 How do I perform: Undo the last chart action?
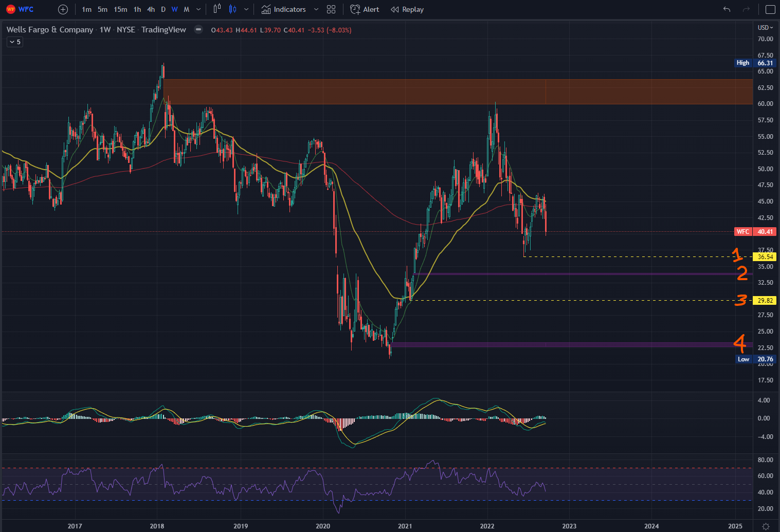point(727,9)
